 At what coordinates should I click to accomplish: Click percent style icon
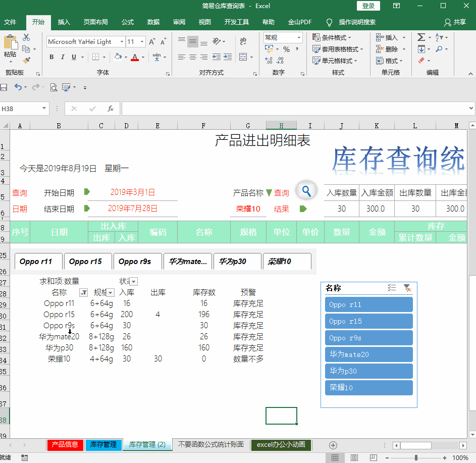286,49
